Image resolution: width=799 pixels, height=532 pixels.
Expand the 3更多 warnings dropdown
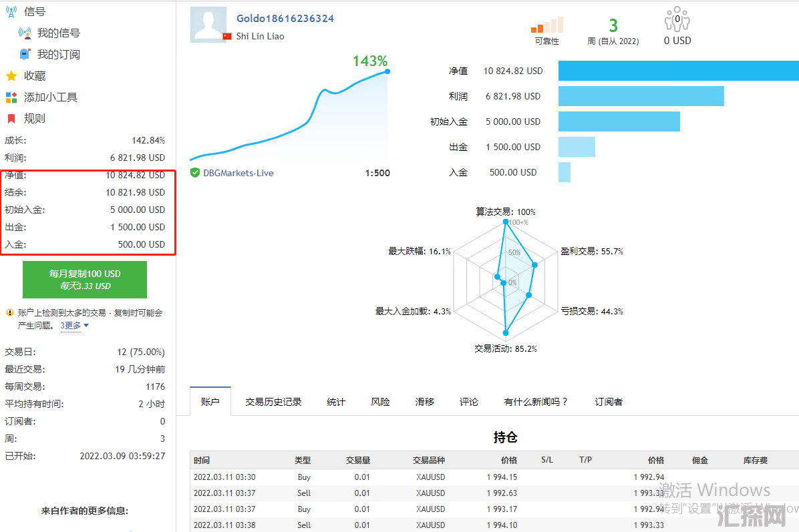pyautogui.click(x=74, y=326)
